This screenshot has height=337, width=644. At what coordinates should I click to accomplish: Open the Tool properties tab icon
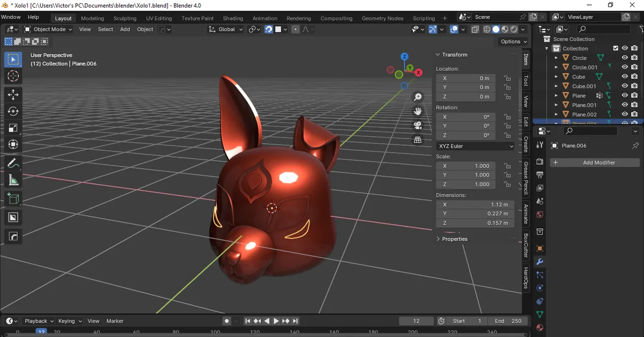click(540, 145)
